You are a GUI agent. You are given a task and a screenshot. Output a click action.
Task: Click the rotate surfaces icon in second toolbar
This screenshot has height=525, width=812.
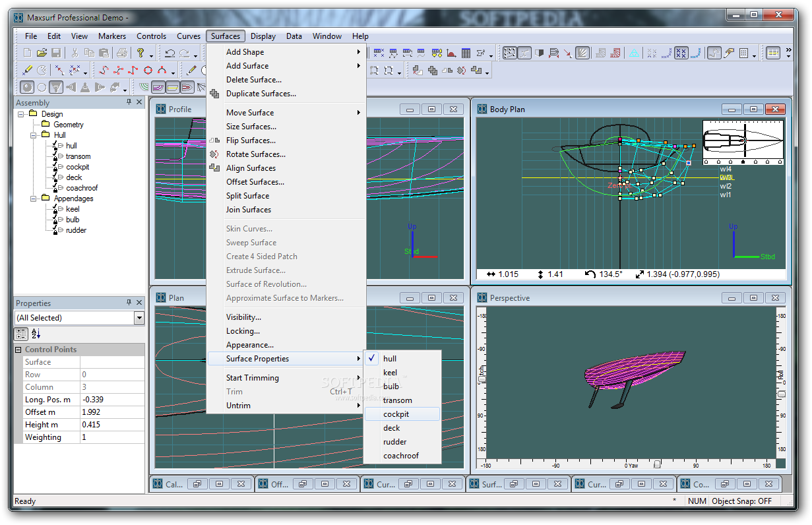click(462, 70)
